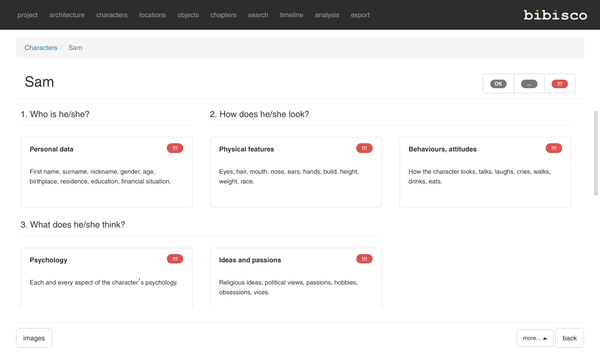Click the 'Sam' breadcrumb text
Image resolution: width=600 pixels, height=363 pixels.
click(x=75, y=47)
